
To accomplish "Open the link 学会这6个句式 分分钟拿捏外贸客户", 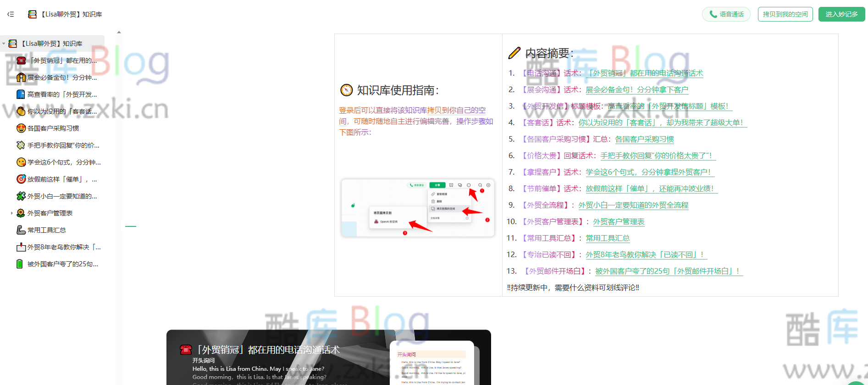I will pyautogui.click(x=650, y=172).
